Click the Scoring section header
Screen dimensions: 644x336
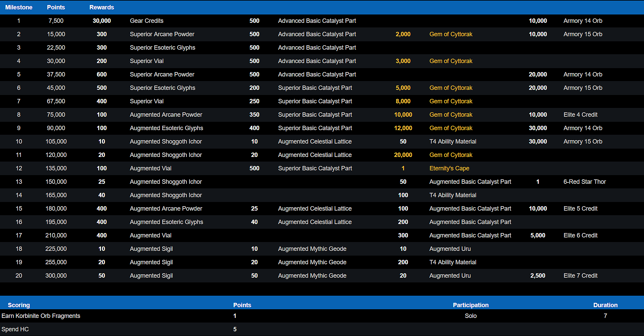(19, 305)
